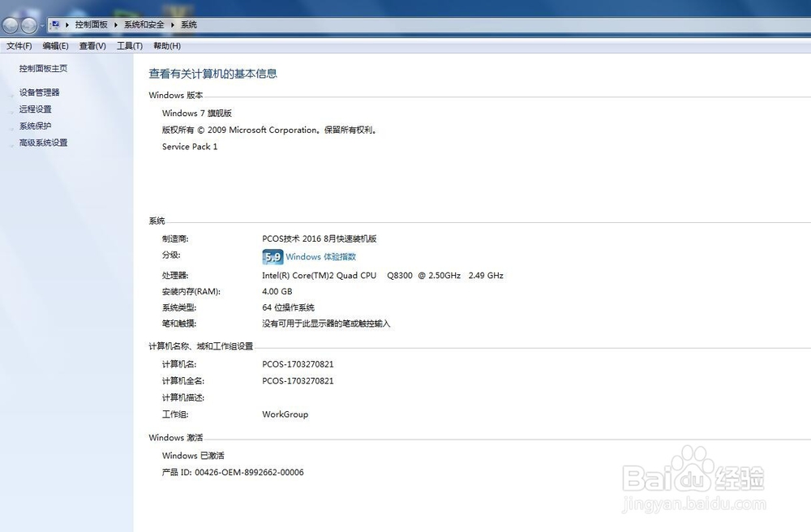Expand the arrow before 控制面板 in breadcrumb
Viewport: 811px width, 532px height.
pos(67,25)
